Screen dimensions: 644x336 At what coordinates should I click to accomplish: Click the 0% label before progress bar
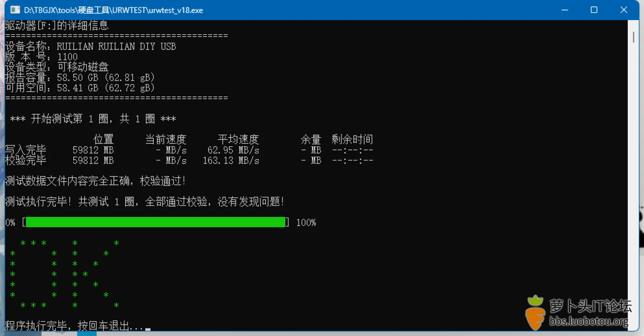pos(10,223)
